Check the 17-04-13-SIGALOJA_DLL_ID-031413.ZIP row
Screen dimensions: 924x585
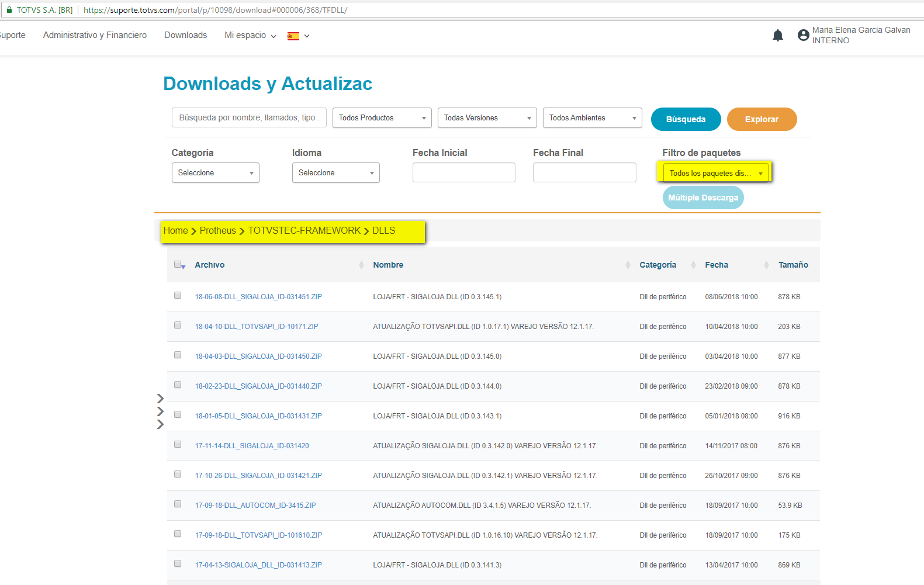(x=178, y=563)
